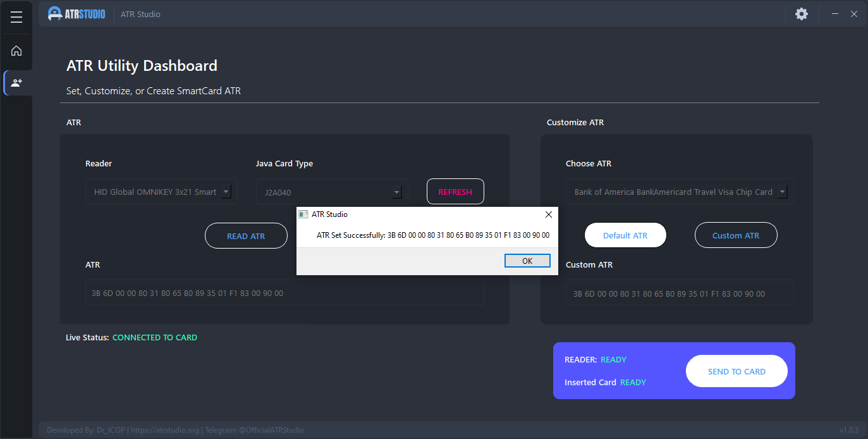Click the REFRESH button
The height and width of the screenshot is (439, 868).
click(455, 192)
